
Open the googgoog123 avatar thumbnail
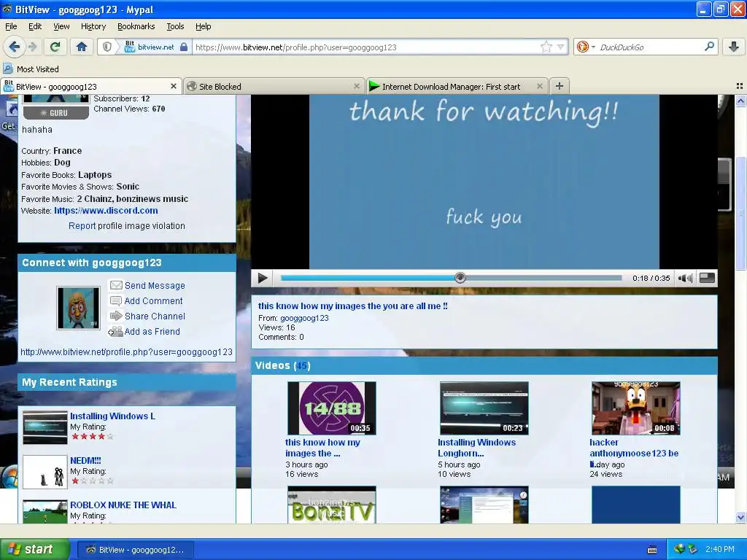(78, 308)
